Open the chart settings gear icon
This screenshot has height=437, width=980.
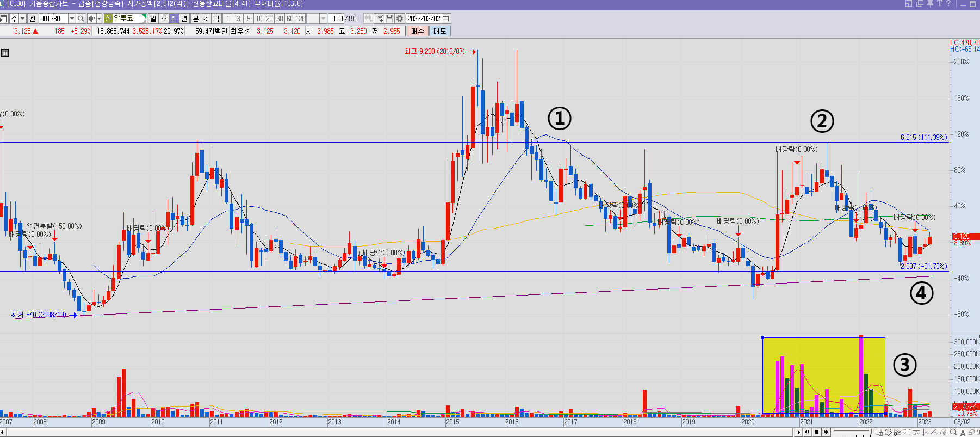[400, 19]
